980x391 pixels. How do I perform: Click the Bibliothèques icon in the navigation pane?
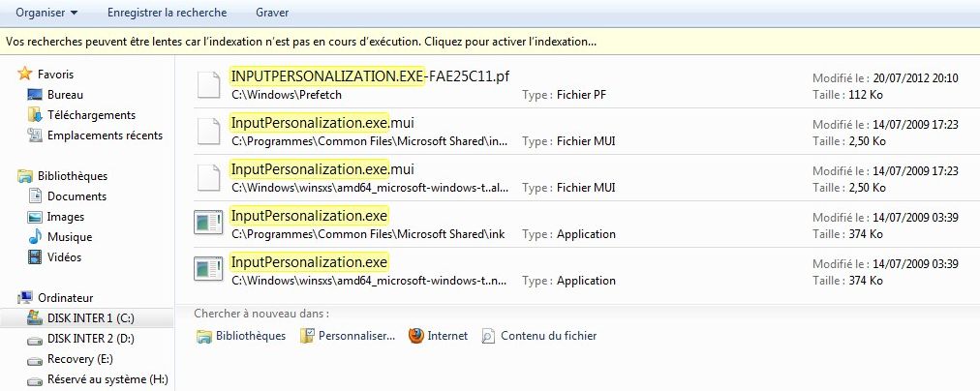coord(25,176)
